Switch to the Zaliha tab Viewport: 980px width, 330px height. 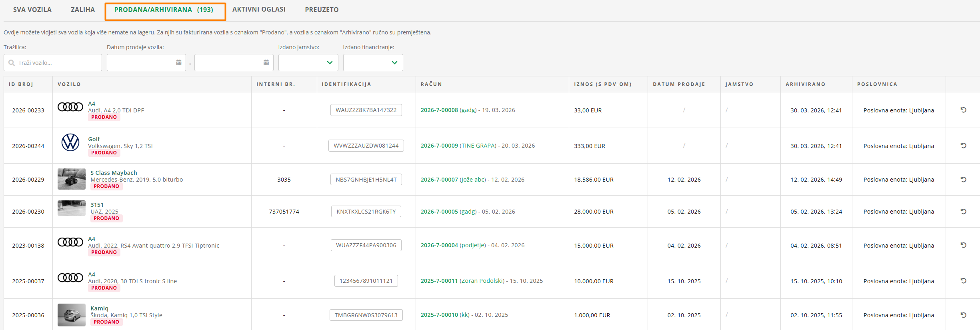(x=83, y=10)
